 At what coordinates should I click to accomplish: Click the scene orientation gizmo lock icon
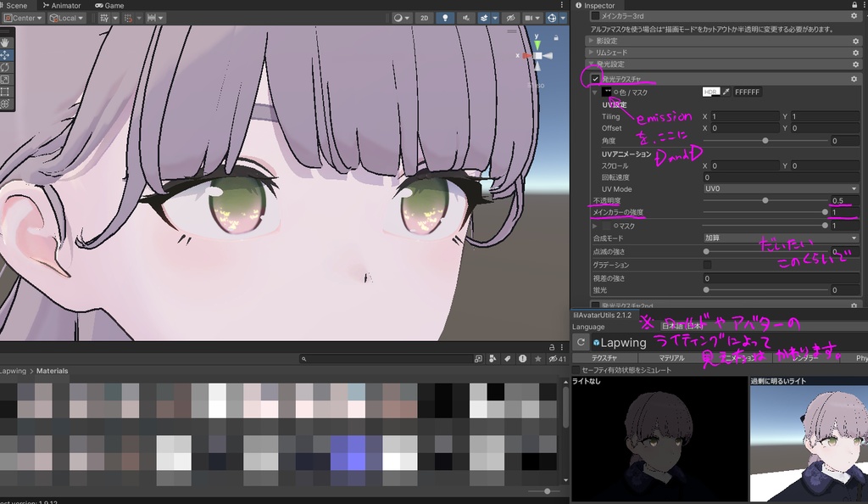point(556,37)
